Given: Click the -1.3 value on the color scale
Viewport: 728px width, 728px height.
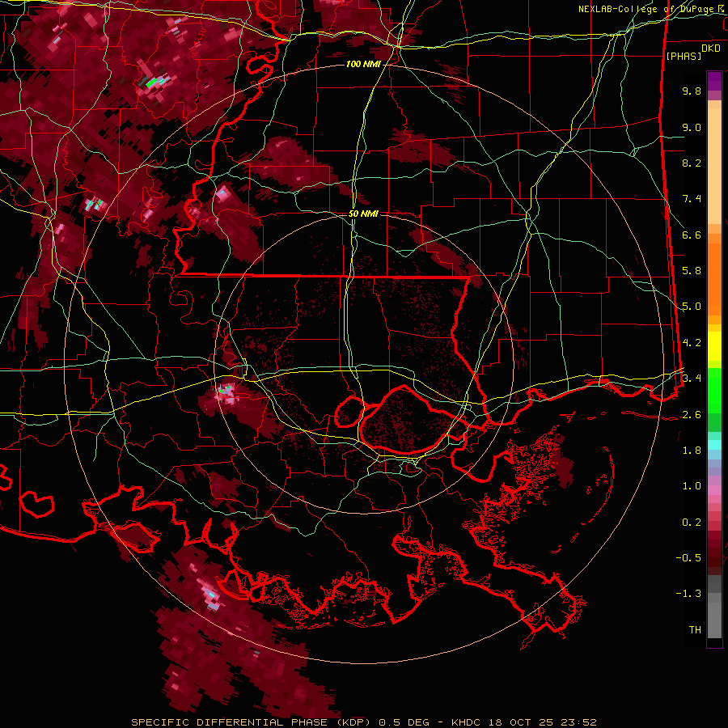Looking at the screenshot, I should point(688,594).
